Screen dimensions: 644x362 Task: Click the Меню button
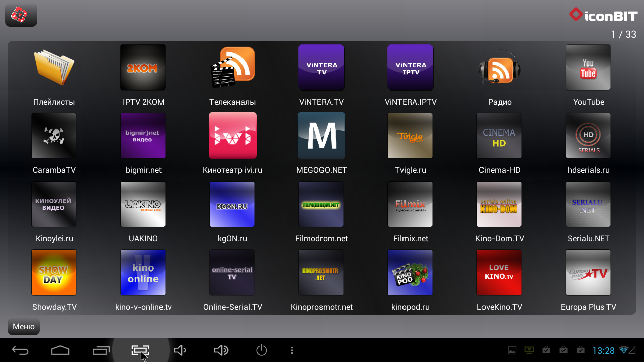coord(24,327)
